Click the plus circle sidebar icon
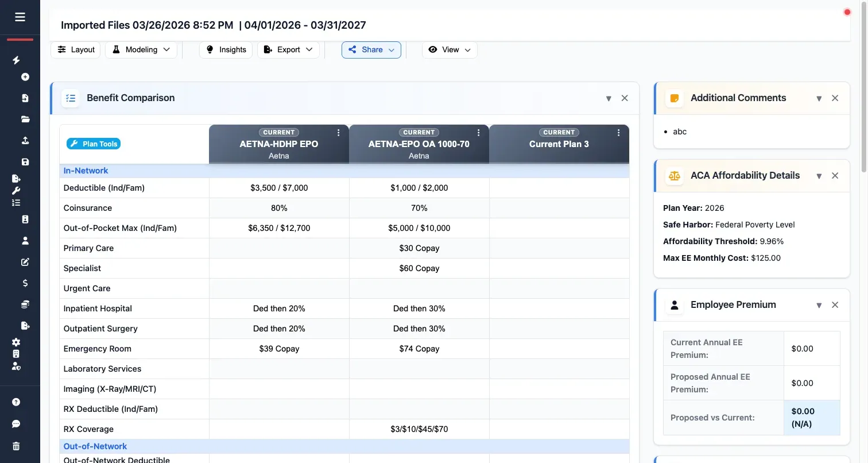868x463 pixels. pyautogui.click(x=25, y=77)
